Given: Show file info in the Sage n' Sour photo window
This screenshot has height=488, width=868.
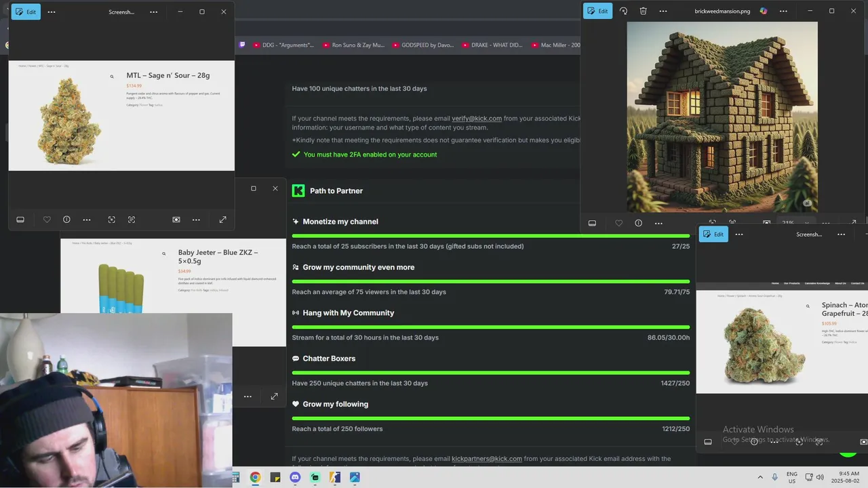Looking at the screenshot, I should [x=66, y=220].
